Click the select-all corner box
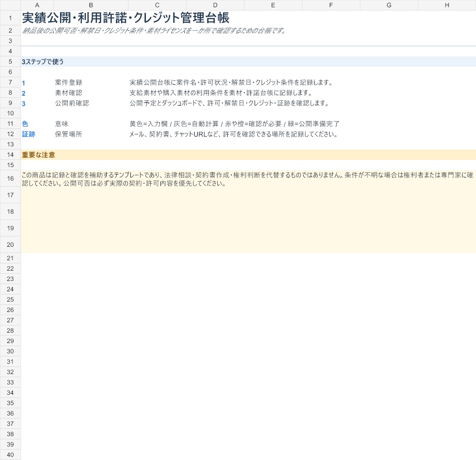 click(x=10, y=5)
